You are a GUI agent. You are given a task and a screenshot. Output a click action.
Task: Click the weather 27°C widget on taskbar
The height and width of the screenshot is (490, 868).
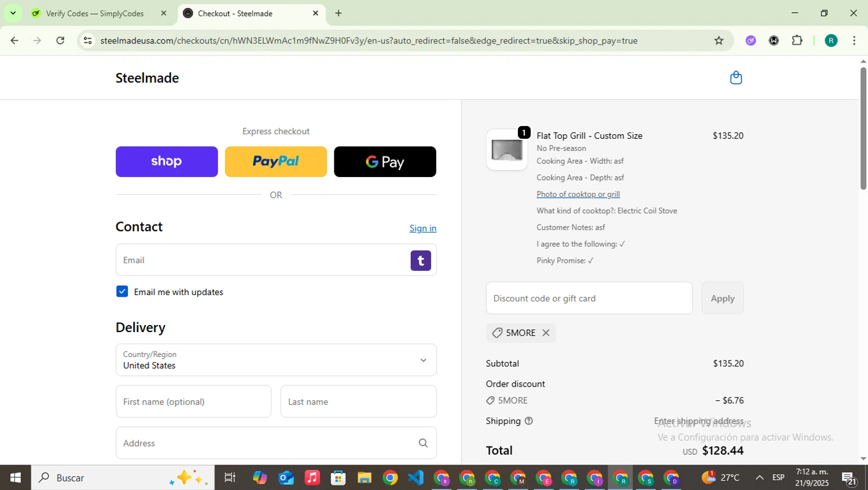coord(720,478)
